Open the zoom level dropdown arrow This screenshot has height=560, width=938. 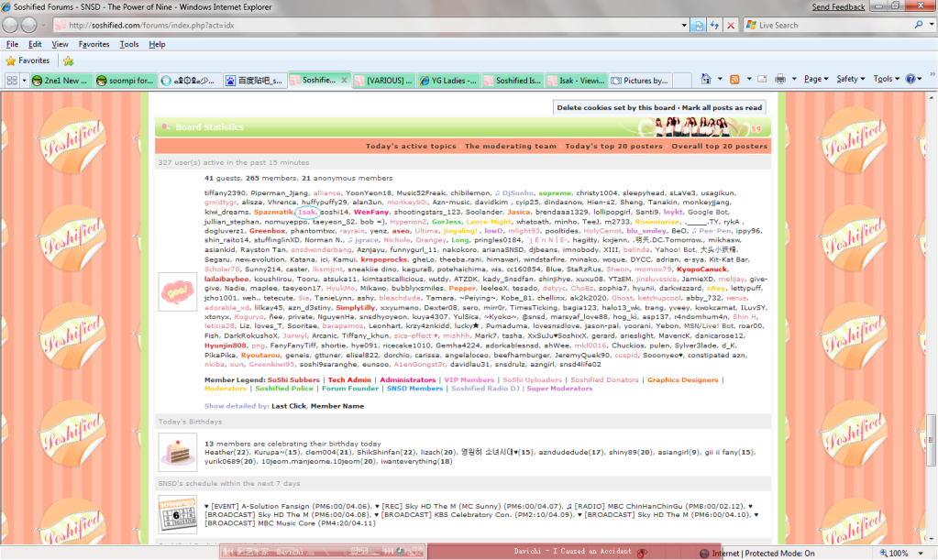tap(921, 554)
